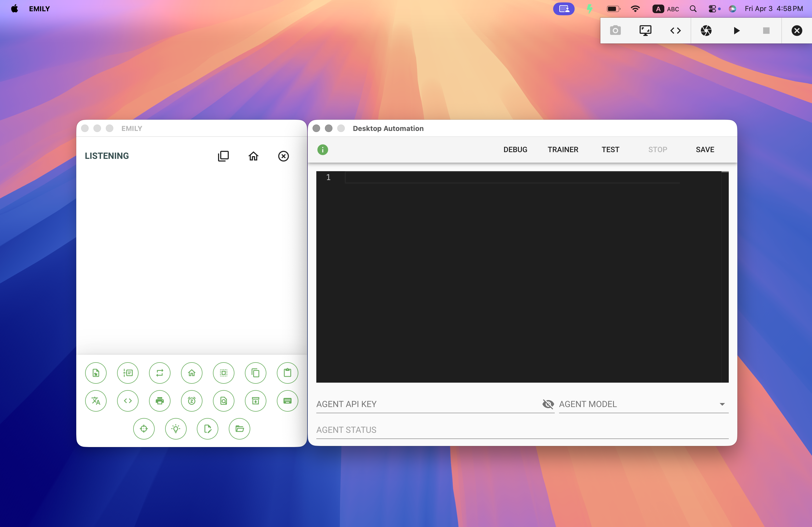The image size is (812, 527).
Task: Click the green open folder icon
Action: click(240, 429)
